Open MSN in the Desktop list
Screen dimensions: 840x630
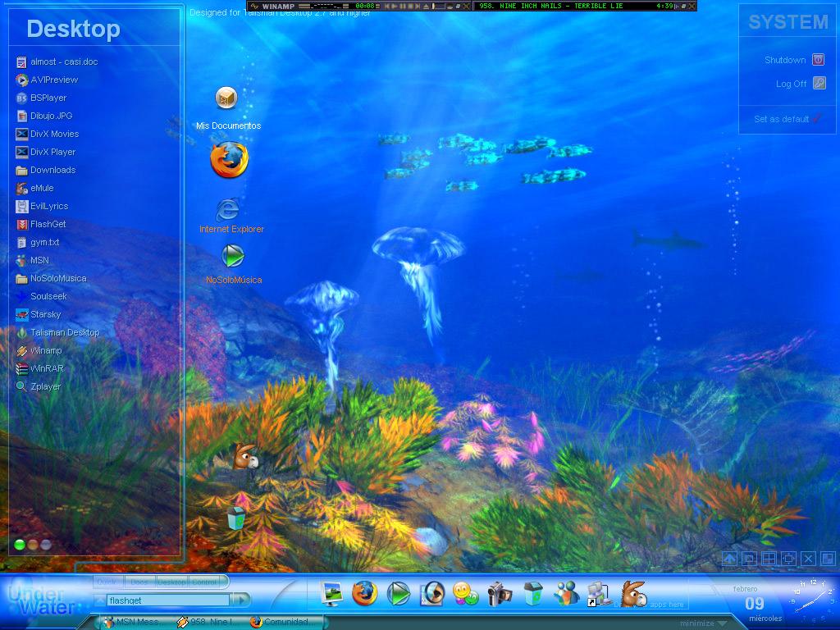tap(32, 260)
